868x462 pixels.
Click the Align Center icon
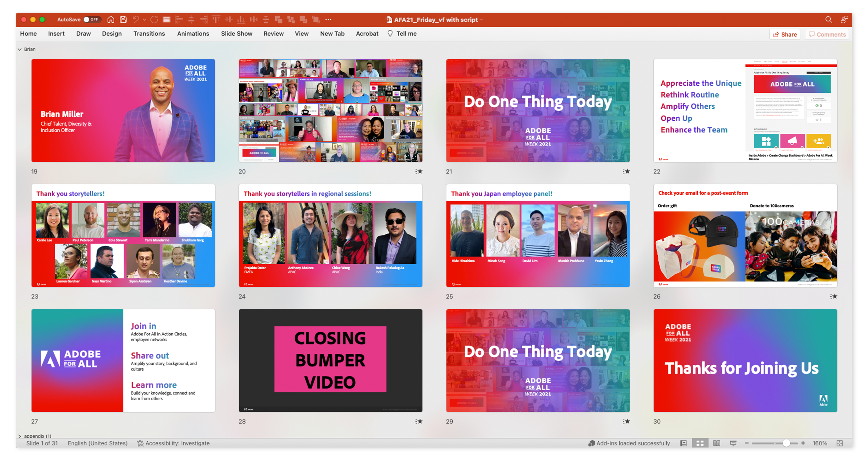coord(191,19)
